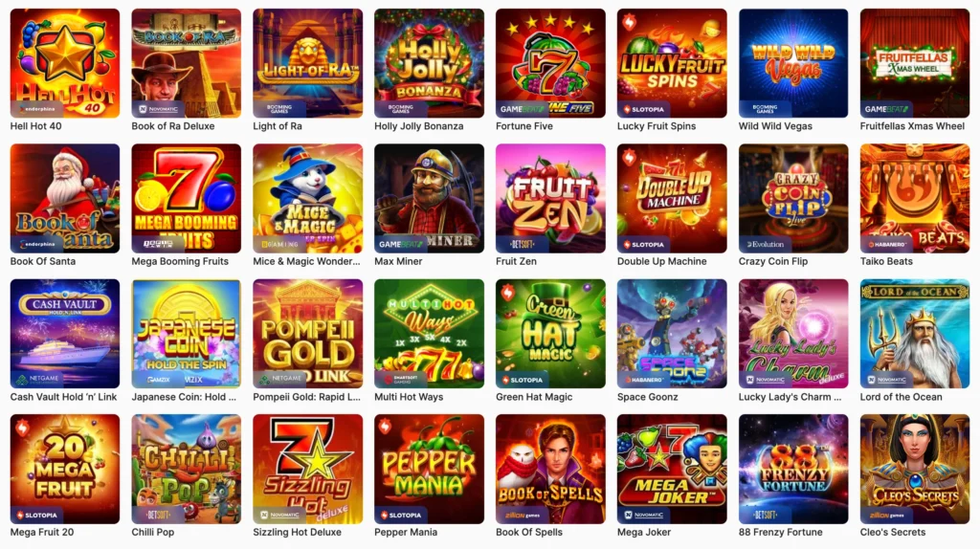Click the flame badge on Green Hat Magic
980x549 pixels.
tap(508, 293)
